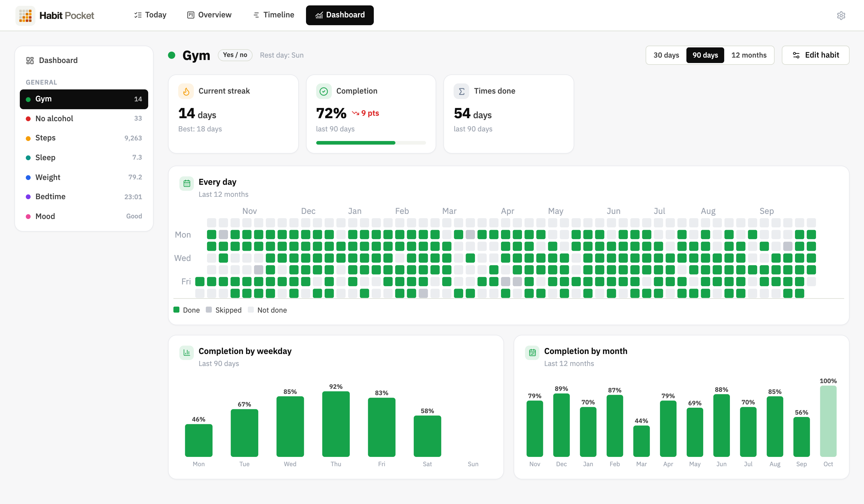This screenshot has height=504, width=864.
Task: Click the Oct 100% monthly bar
Action: pyautogui.click(x=828, y=421)
